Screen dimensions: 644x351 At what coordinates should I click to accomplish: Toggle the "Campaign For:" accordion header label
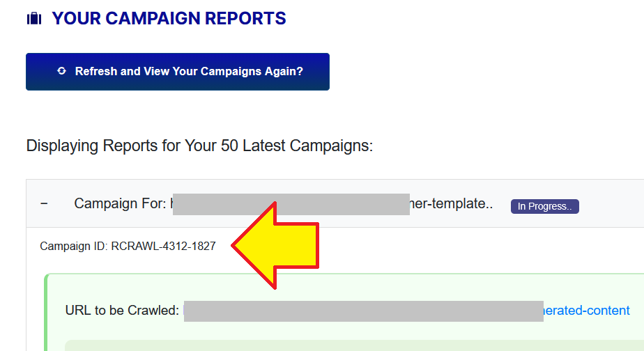pyautogui.click(x=120, y=204)
